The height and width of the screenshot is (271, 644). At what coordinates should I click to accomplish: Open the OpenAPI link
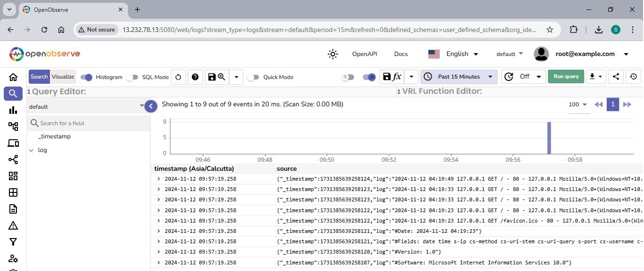coord(364,54)
